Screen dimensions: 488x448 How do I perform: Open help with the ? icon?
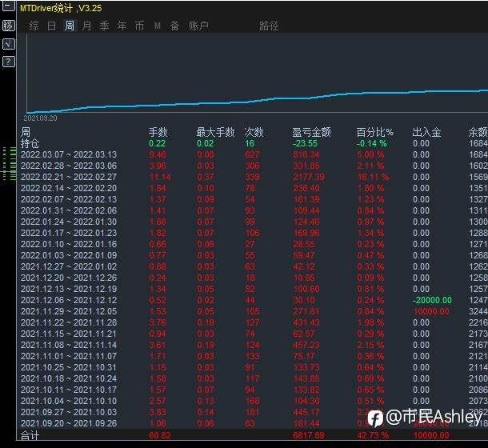pyautogui.click(x=9, y=62)
